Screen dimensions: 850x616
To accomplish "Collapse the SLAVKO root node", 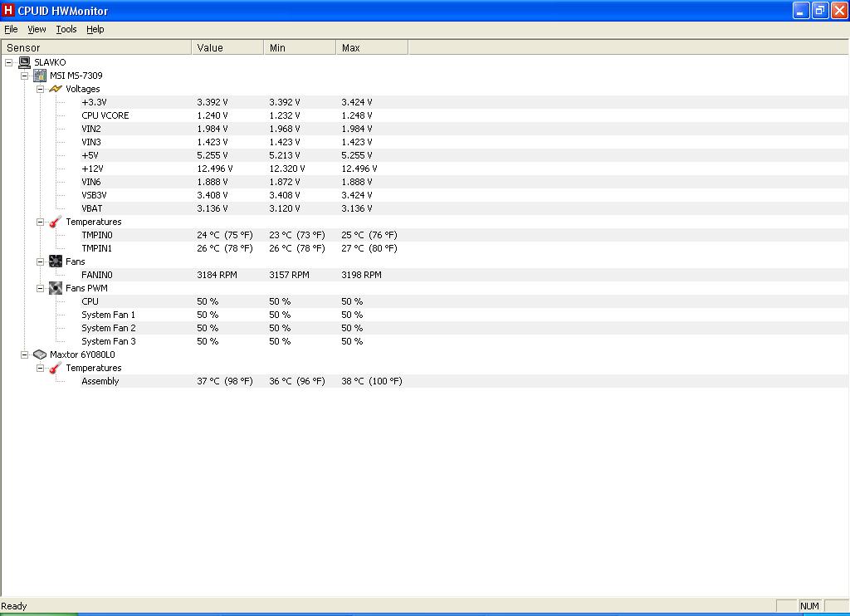I will (x=8, y=62).
